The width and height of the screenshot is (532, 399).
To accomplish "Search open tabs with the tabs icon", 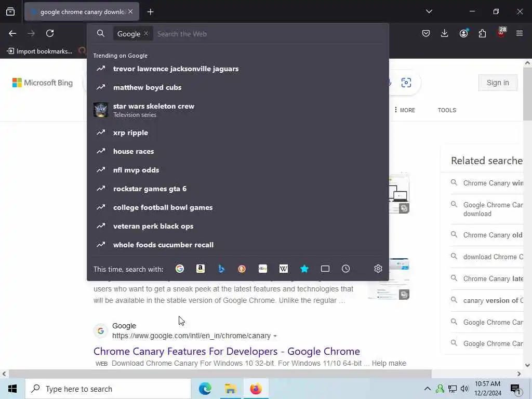I will (325, 269).
